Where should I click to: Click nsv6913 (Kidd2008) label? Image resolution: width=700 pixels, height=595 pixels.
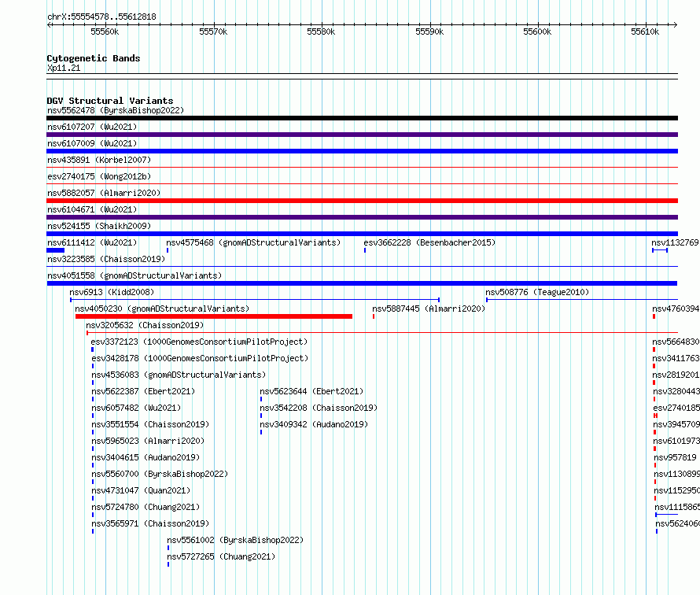[112, 292]
